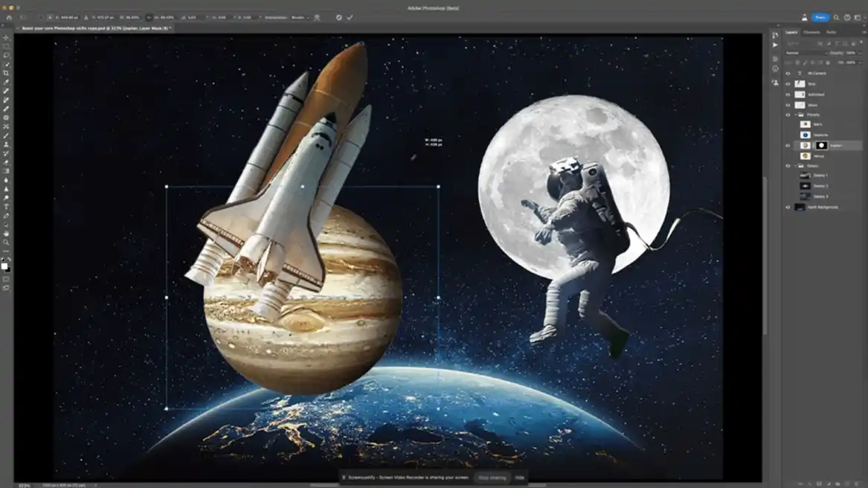Switch to the Paths panel tab
868x488 pixels.
(x=831, y=32)
